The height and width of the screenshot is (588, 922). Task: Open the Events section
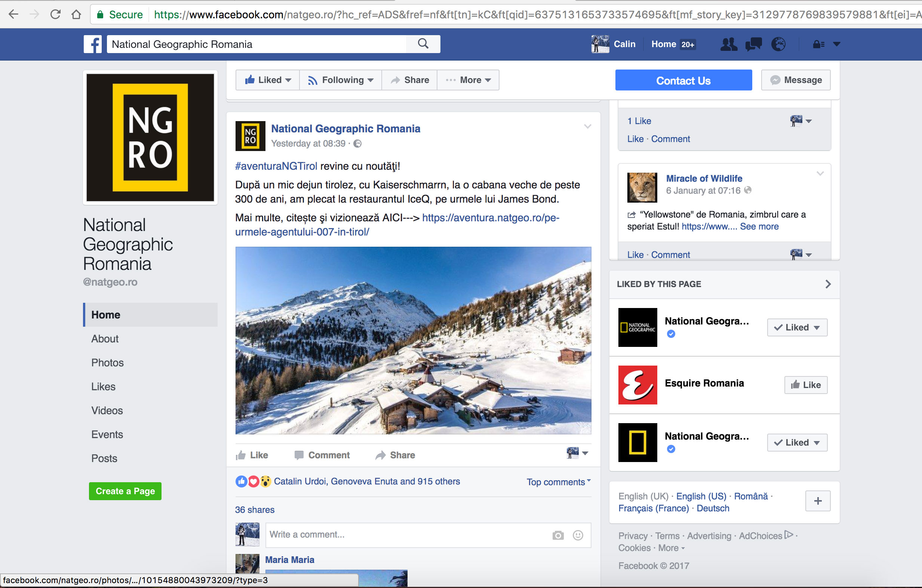(107, 434)
